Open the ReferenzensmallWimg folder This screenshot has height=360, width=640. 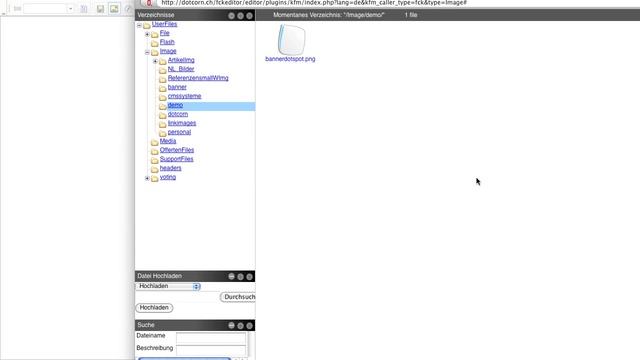[x=198, y=78]
